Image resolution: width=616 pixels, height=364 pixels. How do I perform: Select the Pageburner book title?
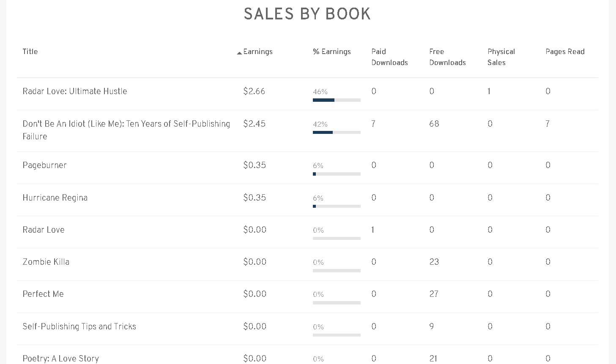click(x=44, y=165)
